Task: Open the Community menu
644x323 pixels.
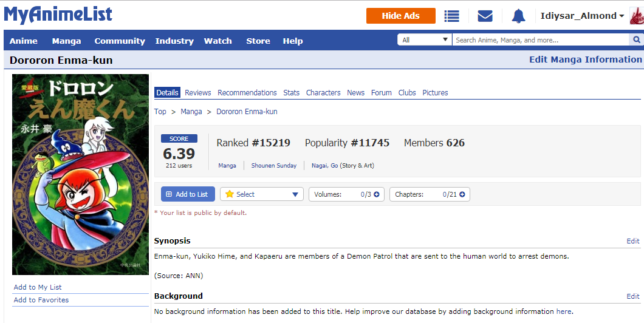Action: tap(120, 41)
